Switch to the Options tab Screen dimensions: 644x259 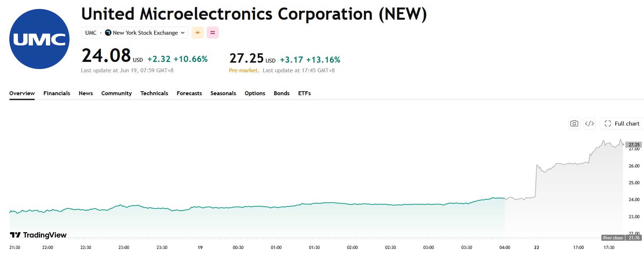255,93
